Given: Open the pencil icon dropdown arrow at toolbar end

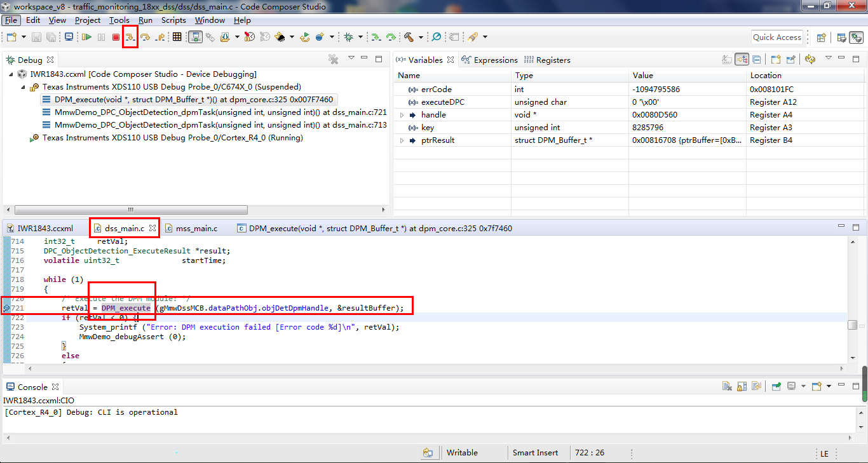Looking at the screenshot, I should pos(485,37).
